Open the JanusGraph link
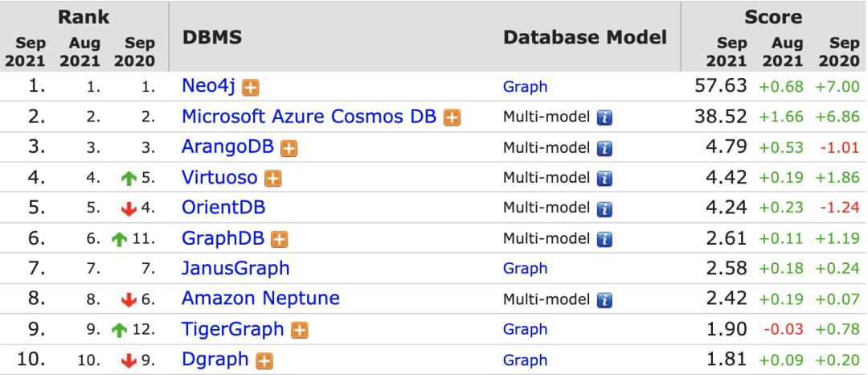The width and height of the screenshot is (868, 375). [x=235, y=269]
